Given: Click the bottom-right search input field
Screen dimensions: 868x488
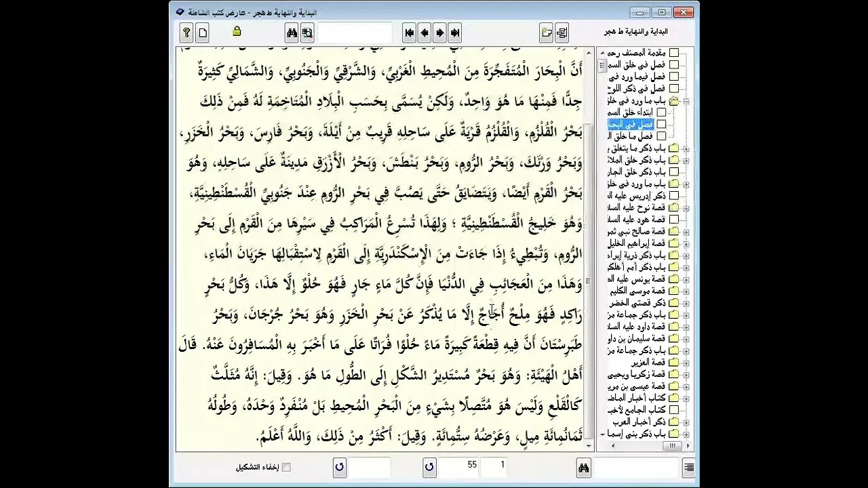Looking at the screenshot, I should click(x=635, y=467).
